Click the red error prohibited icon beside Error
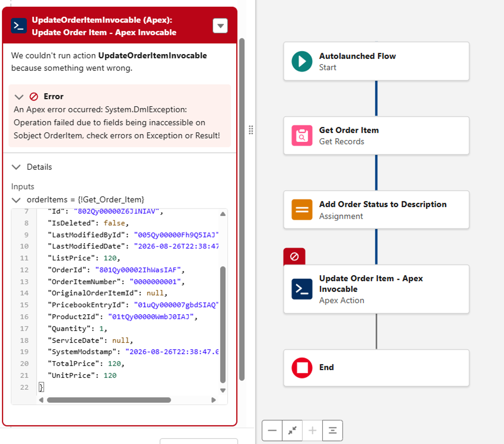Viewport: 504px width, 444px height. [x=34, y=96]
